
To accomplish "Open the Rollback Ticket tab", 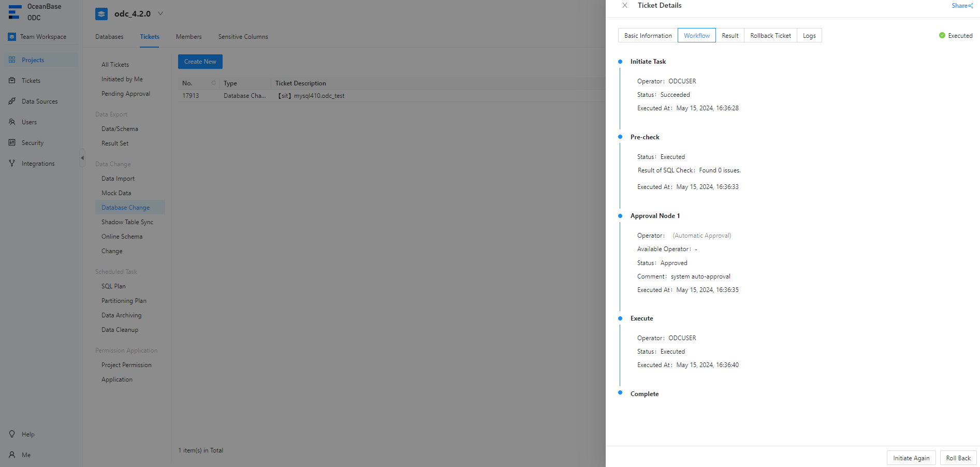I will pyautogui.click(x=770, y=36).
